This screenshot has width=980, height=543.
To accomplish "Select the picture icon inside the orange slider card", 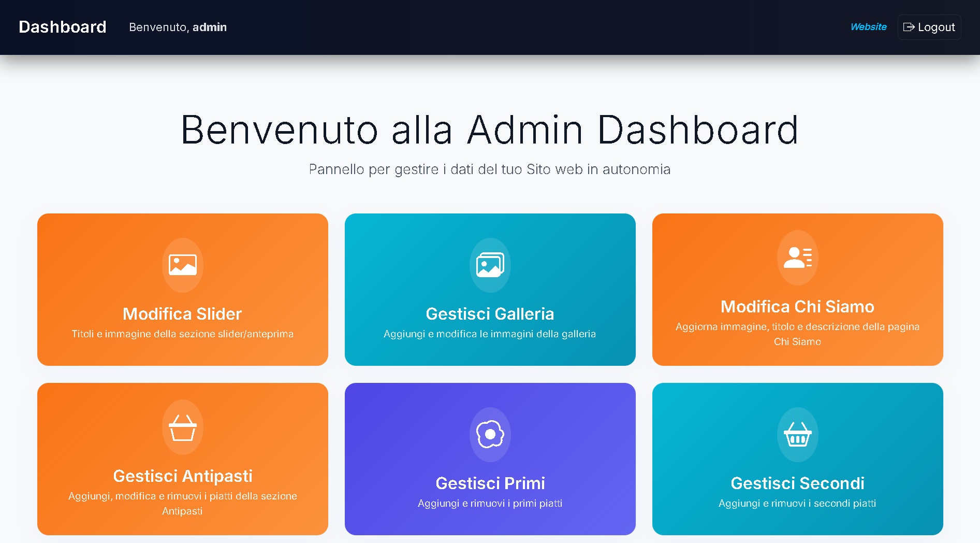I will (182, 266).
